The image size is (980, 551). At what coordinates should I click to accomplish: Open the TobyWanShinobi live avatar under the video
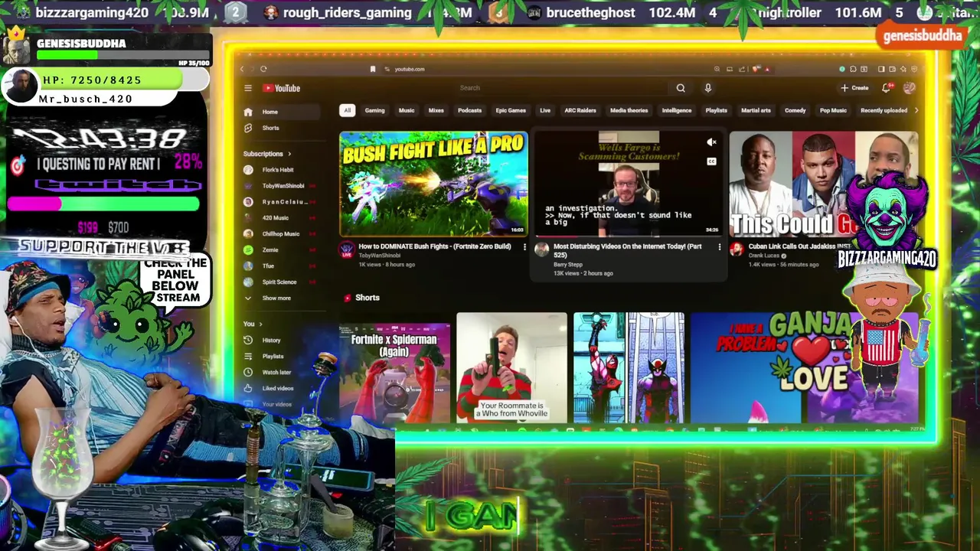[x=347, y=249]
